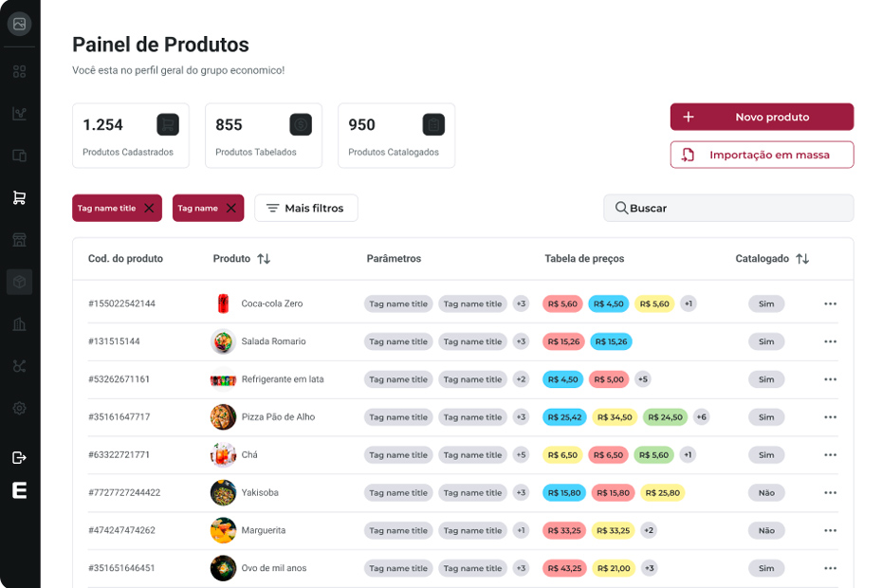Open the integrations node icon in sidebar
The height and width of the screenshot is (588, 882).
(x=19, y=366)
